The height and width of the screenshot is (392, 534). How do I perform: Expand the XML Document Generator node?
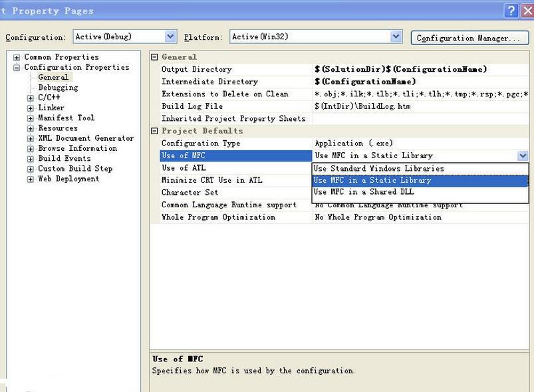[x=31, y=139]
